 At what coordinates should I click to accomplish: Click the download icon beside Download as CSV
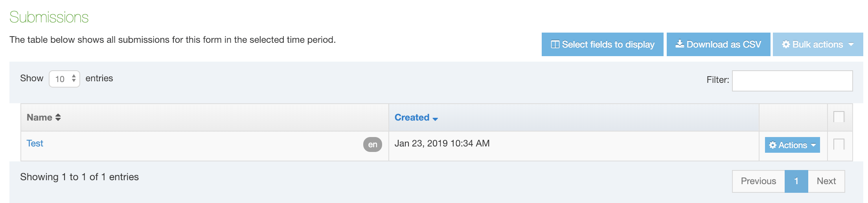[680, 44]
